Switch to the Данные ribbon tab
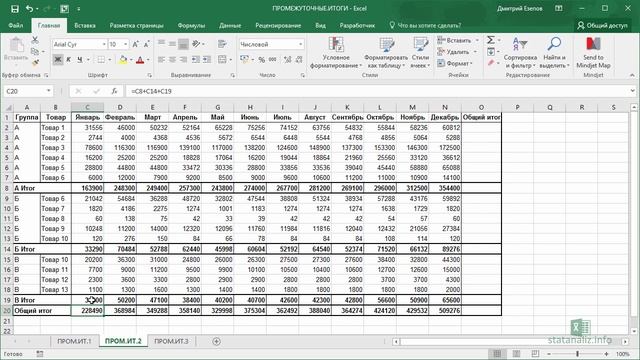640x360 pixels. coord(230,25)
